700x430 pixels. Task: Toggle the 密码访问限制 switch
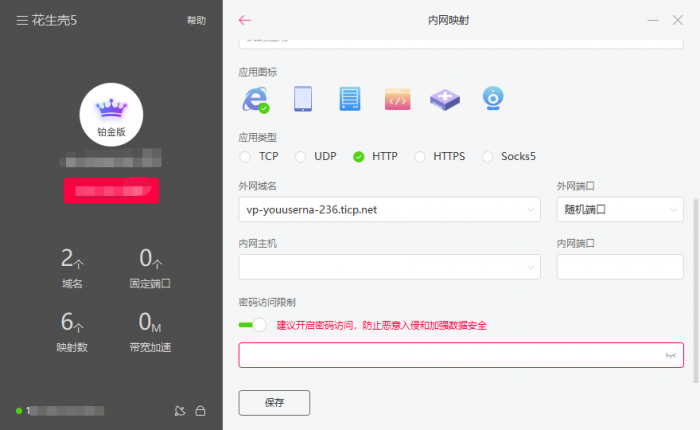[x=252, y=325]
